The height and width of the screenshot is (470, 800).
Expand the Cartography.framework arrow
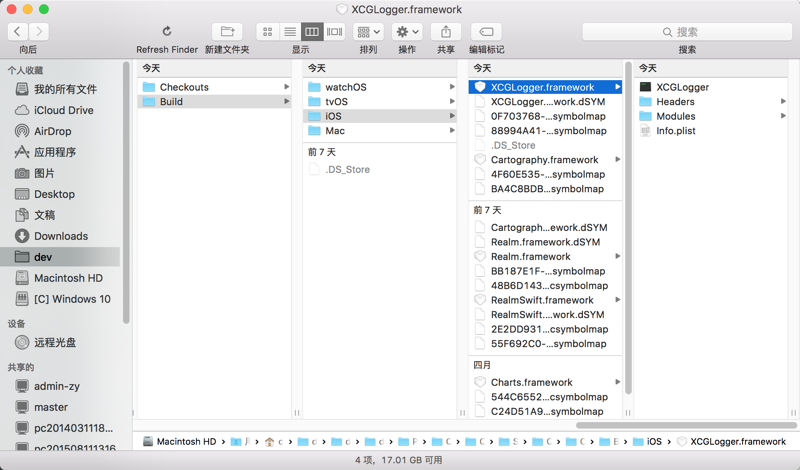[x=617, y=160]
